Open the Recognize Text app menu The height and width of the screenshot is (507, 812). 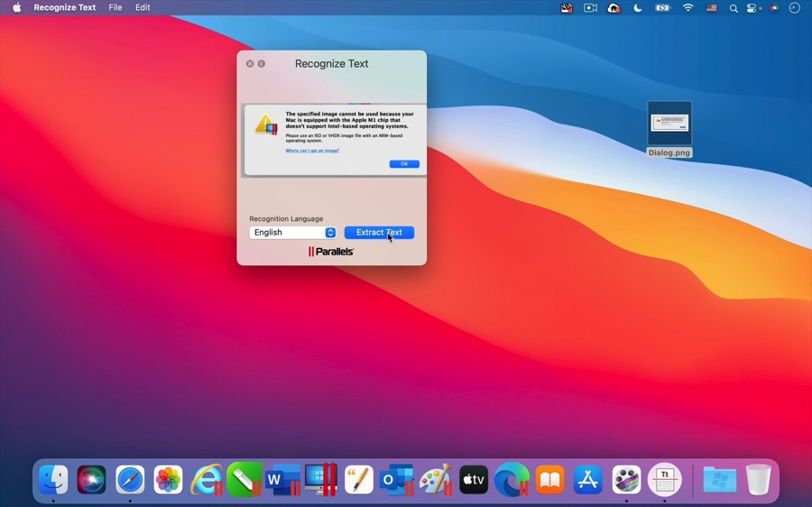tap(65, 8)
